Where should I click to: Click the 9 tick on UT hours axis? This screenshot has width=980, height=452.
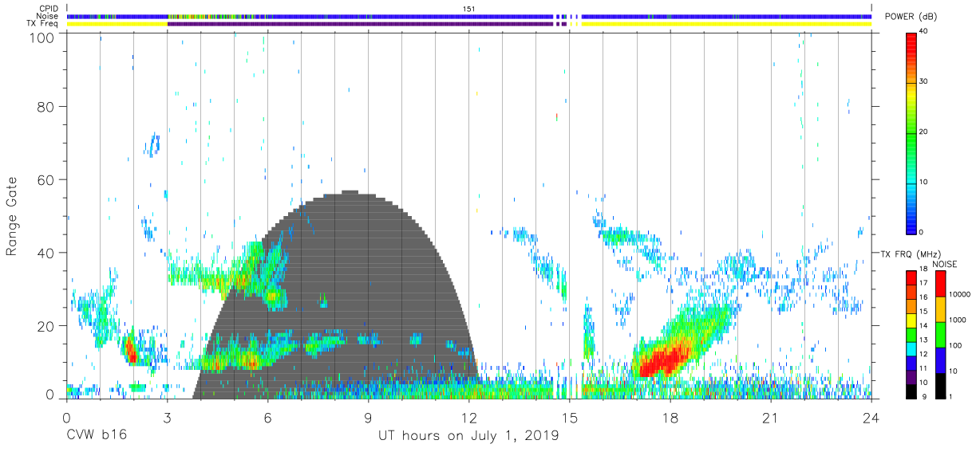368,417
